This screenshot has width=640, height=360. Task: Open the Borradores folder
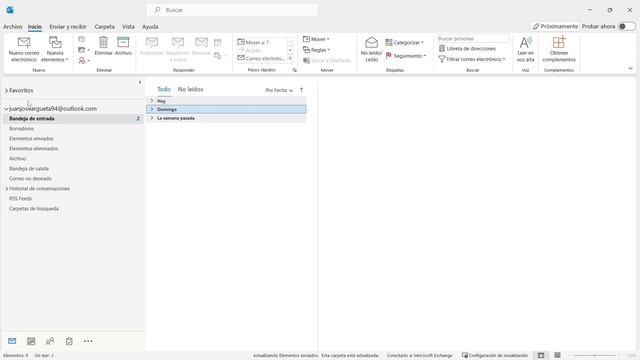22,129
